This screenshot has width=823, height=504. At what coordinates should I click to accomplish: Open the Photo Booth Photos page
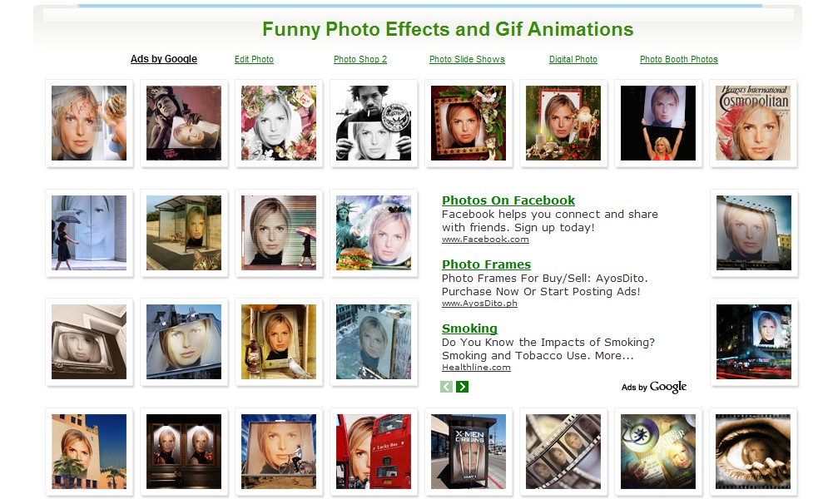[678, 59]
